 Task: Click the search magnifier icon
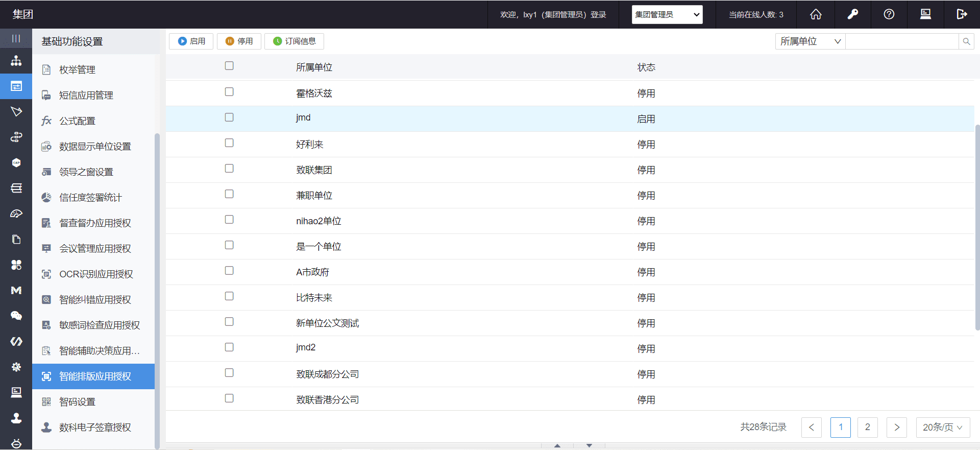[x=966, y=41]
